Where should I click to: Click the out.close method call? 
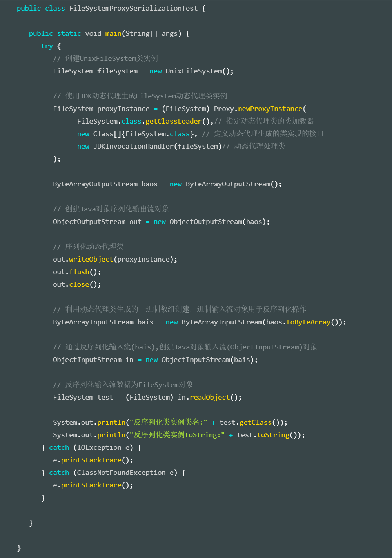coord(79,284)
